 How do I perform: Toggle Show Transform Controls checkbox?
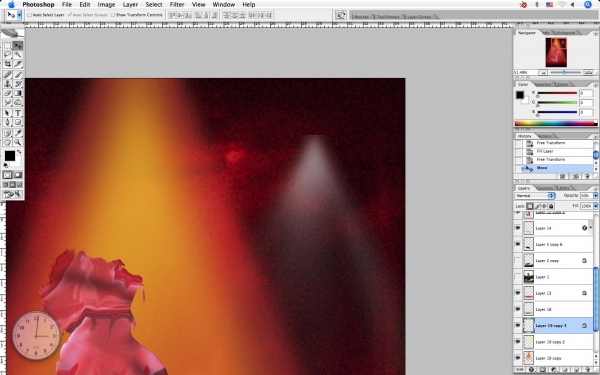pyautogui.click(x=112, y=15)
